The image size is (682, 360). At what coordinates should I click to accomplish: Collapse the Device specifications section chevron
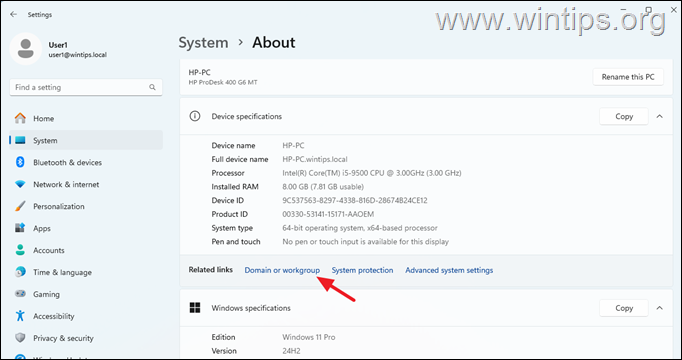click(659, 116)
